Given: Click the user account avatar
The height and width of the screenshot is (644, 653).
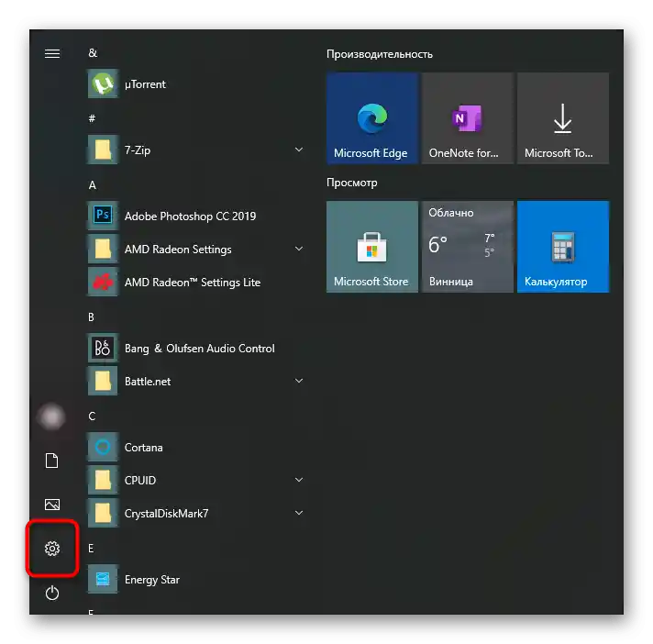Looking at the screenshot, I should click(51, 417).
